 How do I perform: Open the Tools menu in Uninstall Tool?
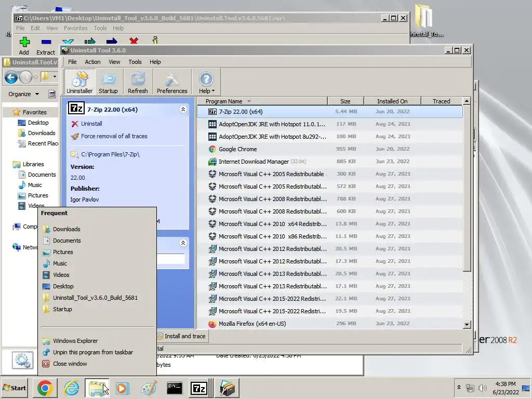(135, 62)
